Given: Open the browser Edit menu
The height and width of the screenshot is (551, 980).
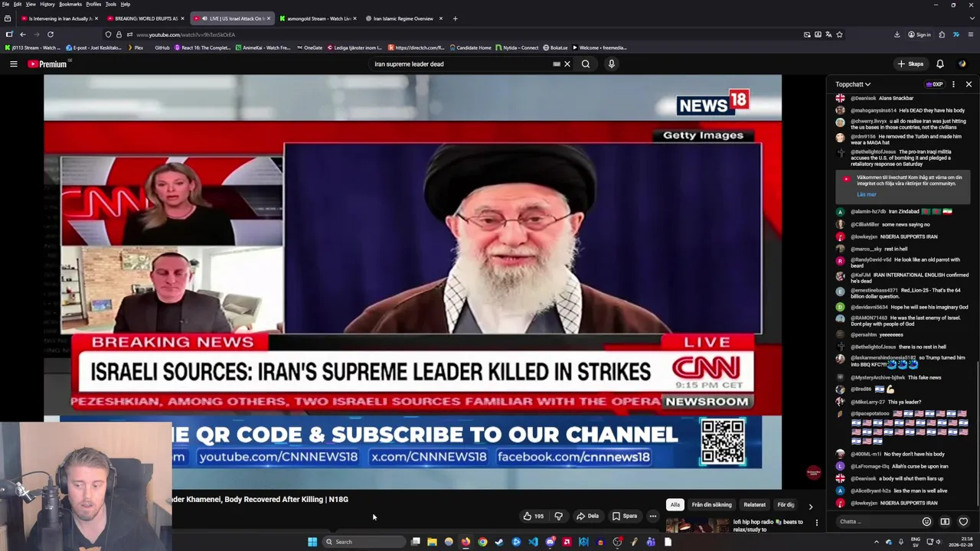Looking at the screenshot, I should coord(17,4).
